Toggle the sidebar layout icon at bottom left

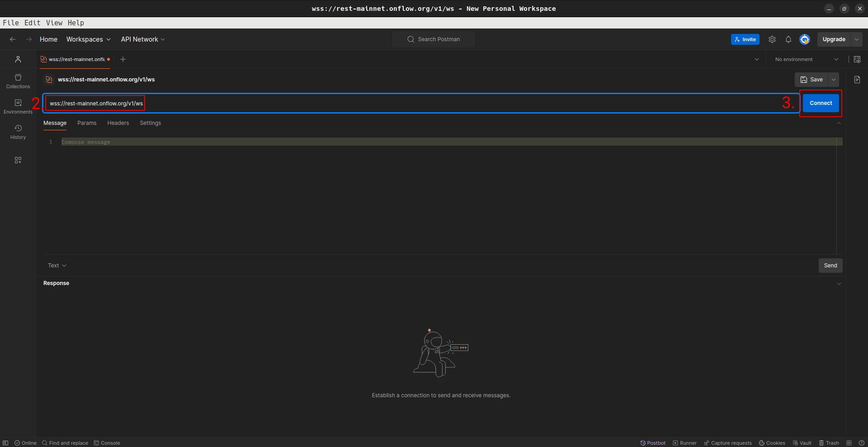pos(5,443)
